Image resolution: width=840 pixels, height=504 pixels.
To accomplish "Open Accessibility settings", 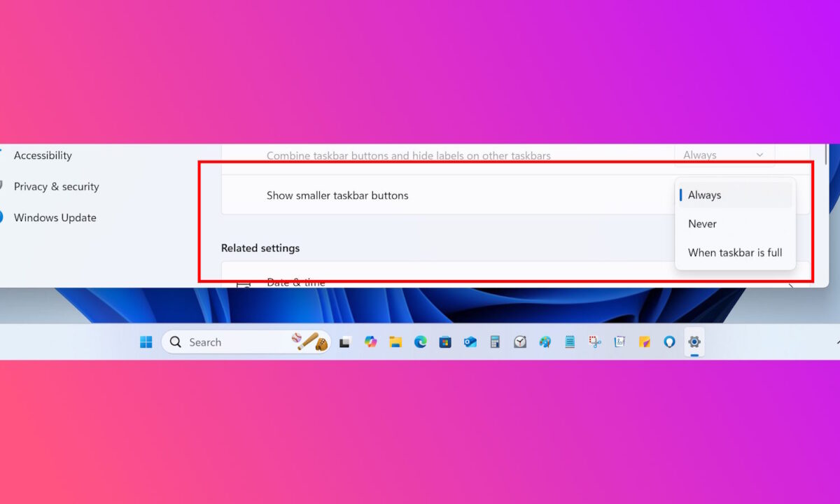I will pos(43,155).
